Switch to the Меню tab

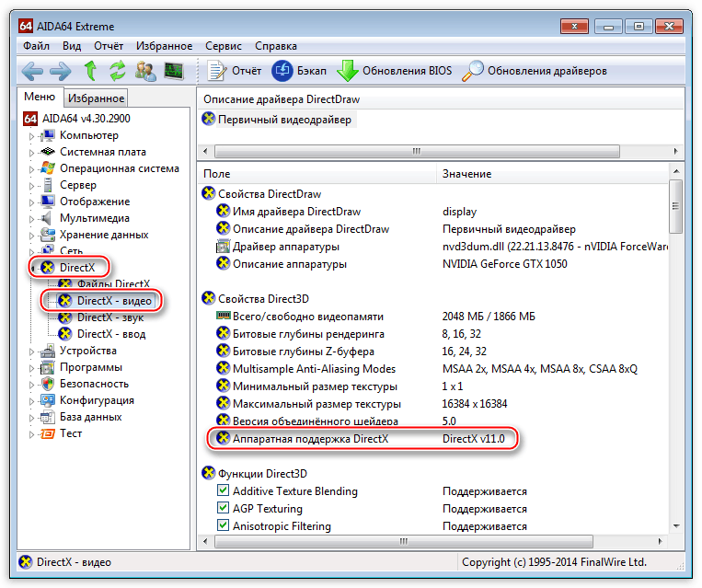40,97
